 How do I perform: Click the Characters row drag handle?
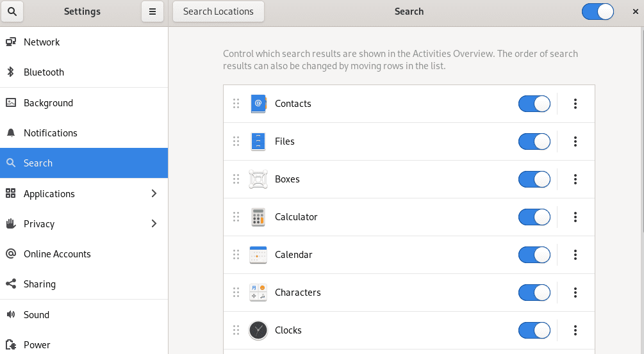coord(236,293)
